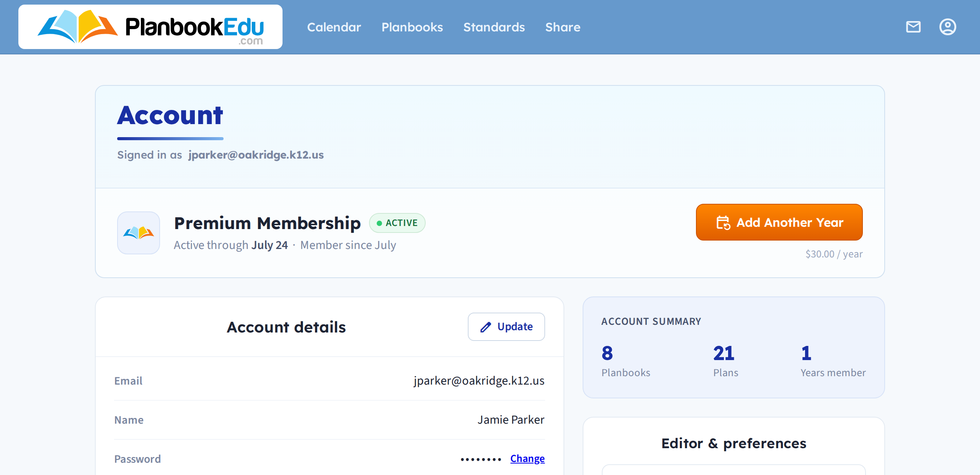This screenshot has height=475, width=980.
Task: Select the email value in Account details
Action: click(x=479, y=381)
